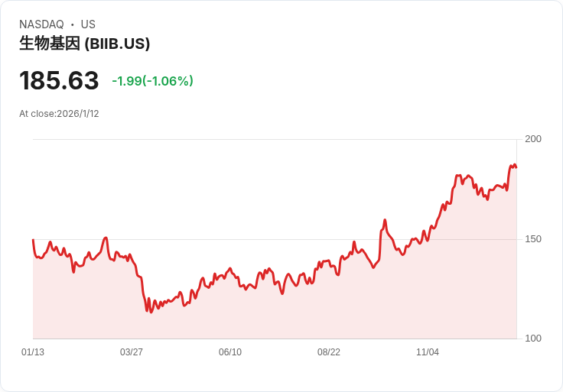The width and height of the screenshot is (563, 392).
Task: Click the chart line's starting point at 150
Action: click(x=33, y=240)
